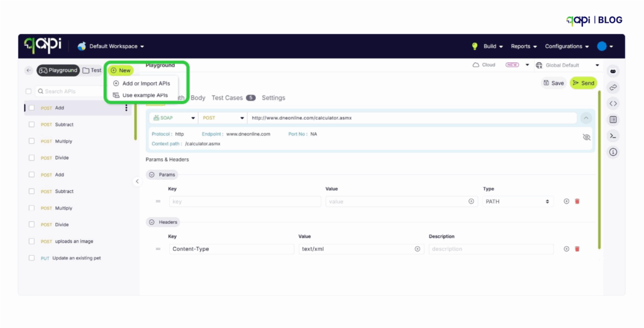Screen dimensions: 644x328
Task: Open the SOAP protocol dropdown
Action: pyautogui.click(x=174, y=118)
